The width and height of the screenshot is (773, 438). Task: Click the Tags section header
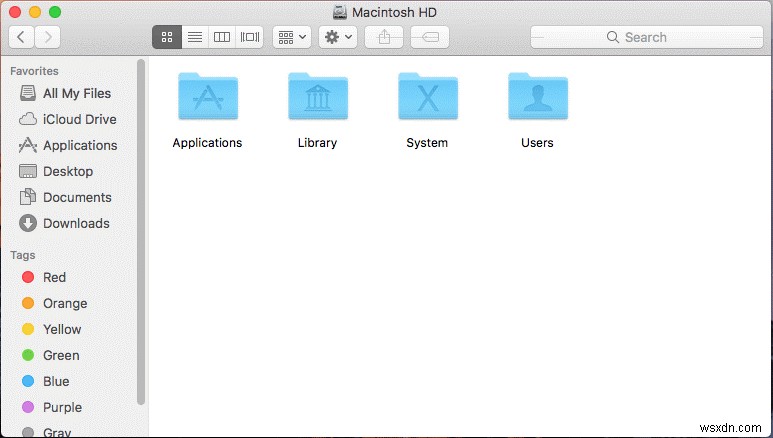click(x=23, y=255)
